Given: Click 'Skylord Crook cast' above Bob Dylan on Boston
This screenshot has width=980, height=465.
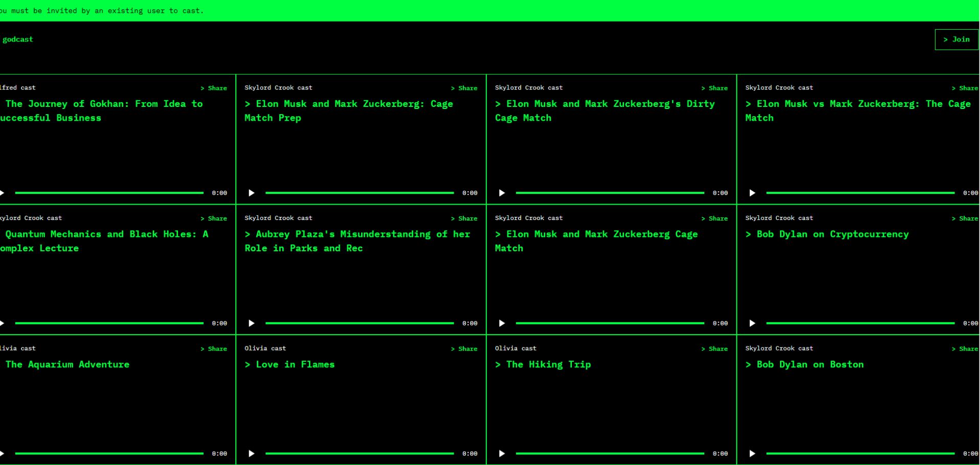Looking at the screenshot, I should (x=779, y=348).
